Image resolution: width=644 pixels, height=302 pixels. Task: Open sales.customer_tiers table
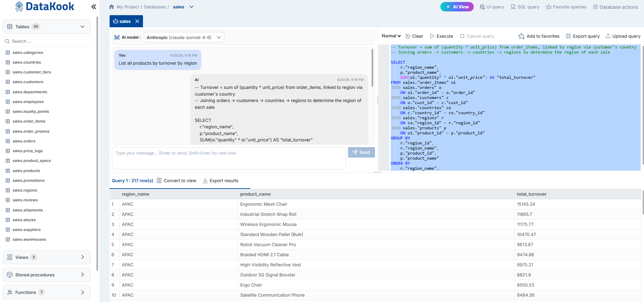32,72
